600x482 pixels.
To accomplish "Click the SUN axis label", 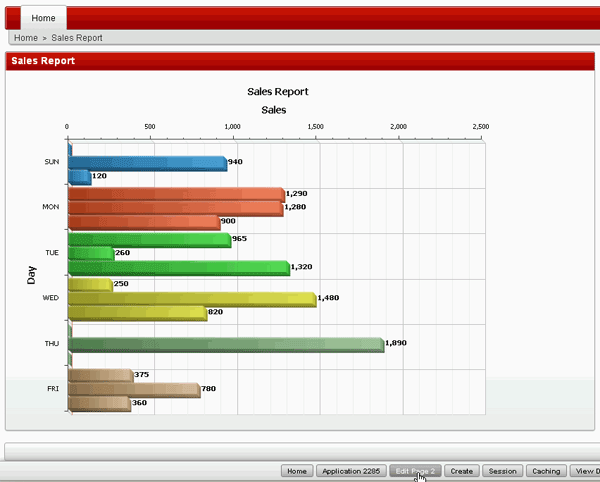I will 52,162.
